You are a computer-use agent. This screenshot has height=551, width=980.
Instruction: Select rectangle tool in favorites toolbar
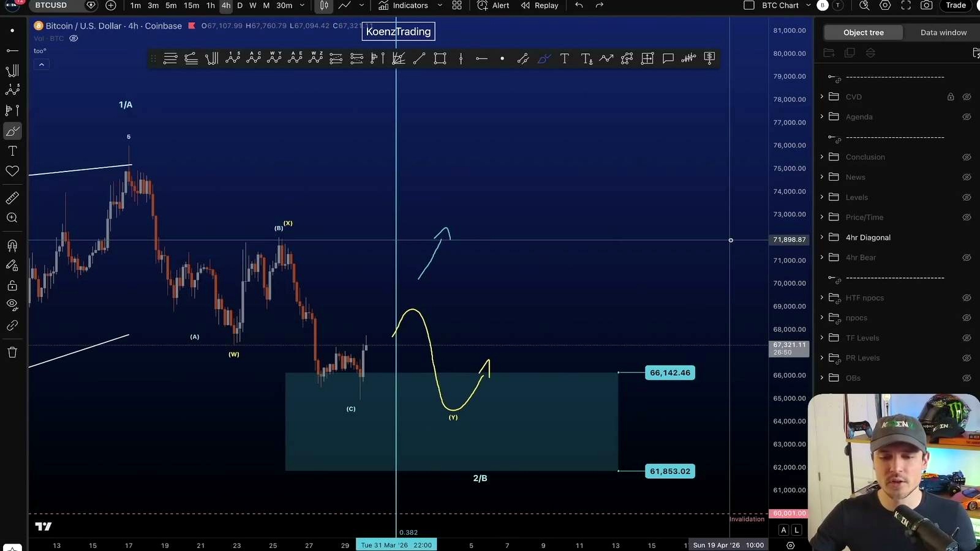pyautogui.click(x=440, y=58)
